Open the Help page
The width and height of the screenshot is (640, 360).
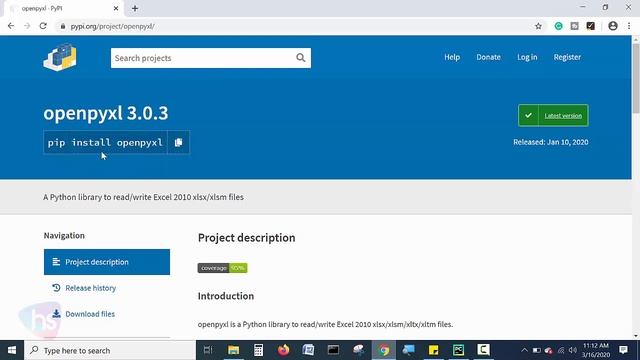452,57
